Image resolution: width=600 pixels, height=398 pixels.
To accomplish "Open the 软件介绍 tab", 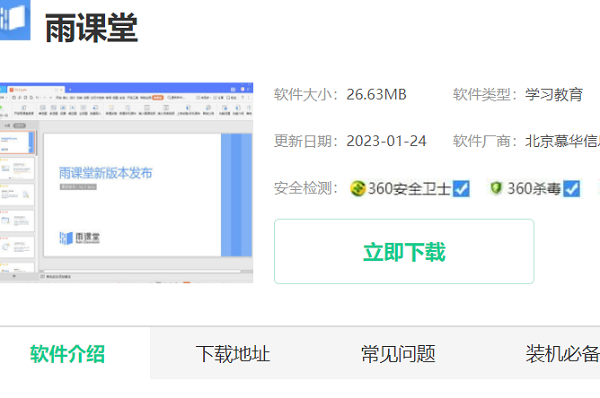I will click(67, 353).
